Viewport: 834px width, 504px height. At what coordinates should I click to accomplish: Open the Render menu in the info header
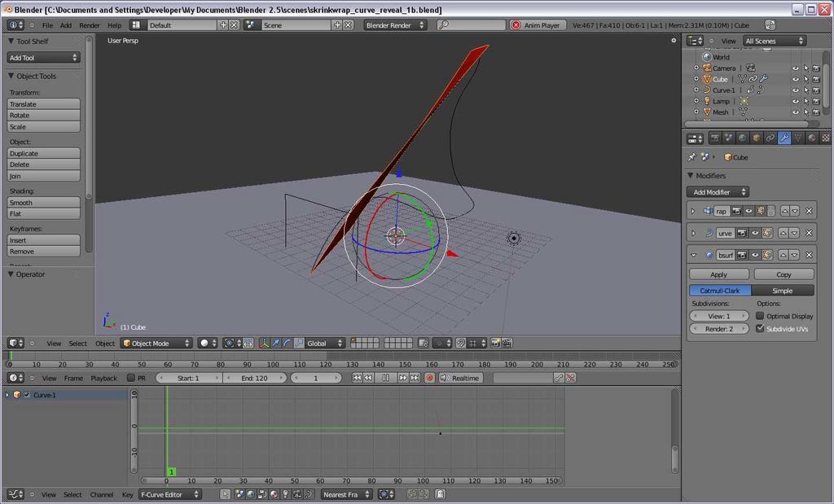(x=89, y=25)
